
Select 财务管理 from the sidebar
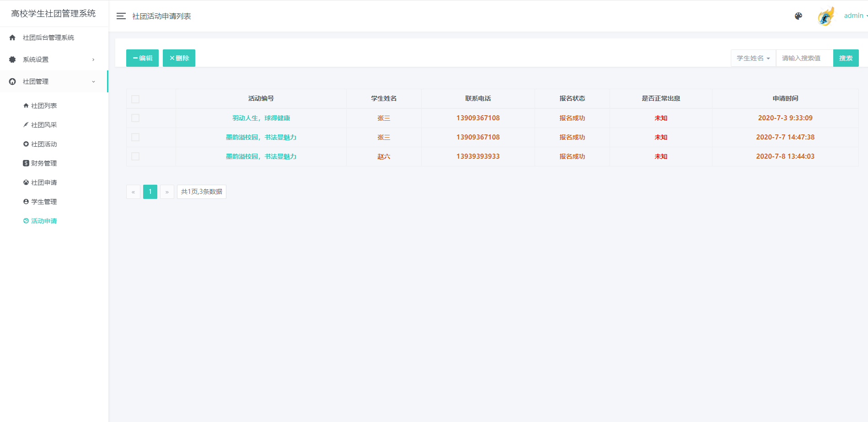coord(44,163)
